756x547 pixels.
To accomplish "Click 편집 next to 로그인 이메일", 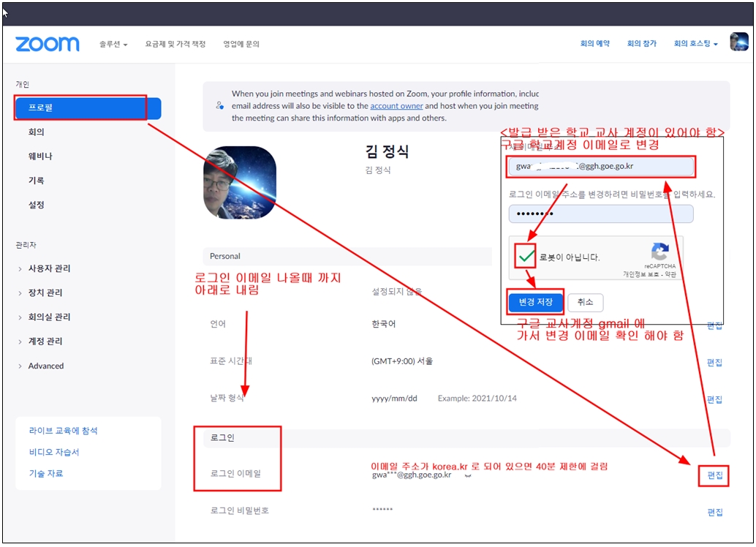I will [x=714, y=475].
